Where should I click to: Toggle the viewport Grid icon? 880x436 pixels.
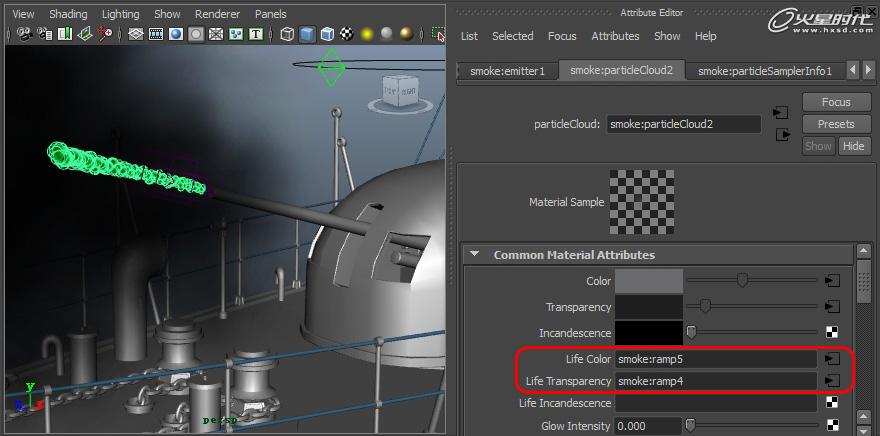coord(136,34)
